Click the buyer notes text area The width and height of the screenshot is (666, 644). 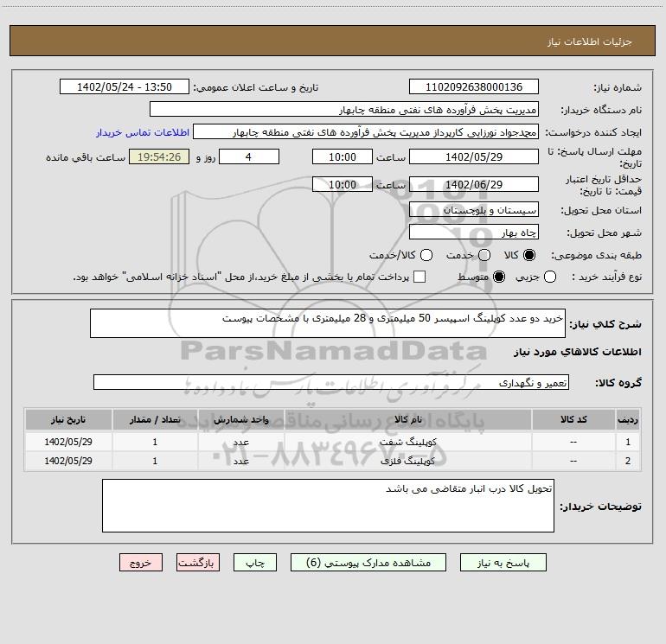[x=328, y=506]
